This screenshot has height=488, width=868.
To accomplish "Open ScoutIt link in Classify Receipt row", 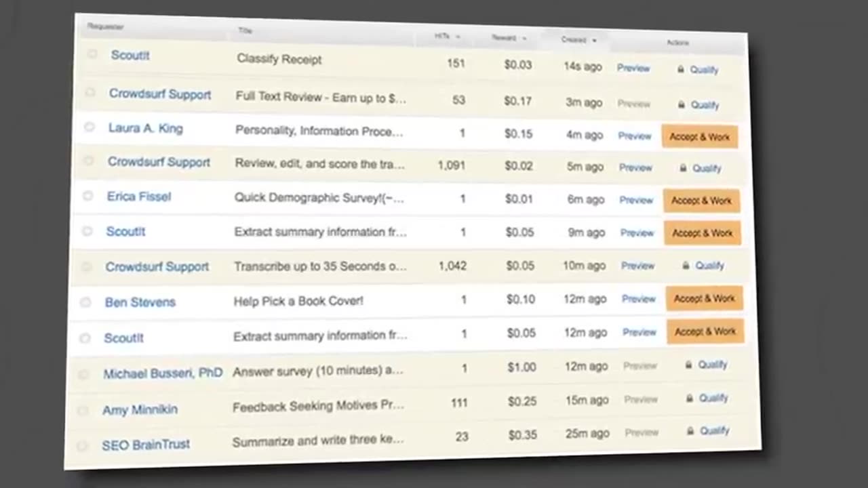I will pyautogui.click(x=130, y=55).
